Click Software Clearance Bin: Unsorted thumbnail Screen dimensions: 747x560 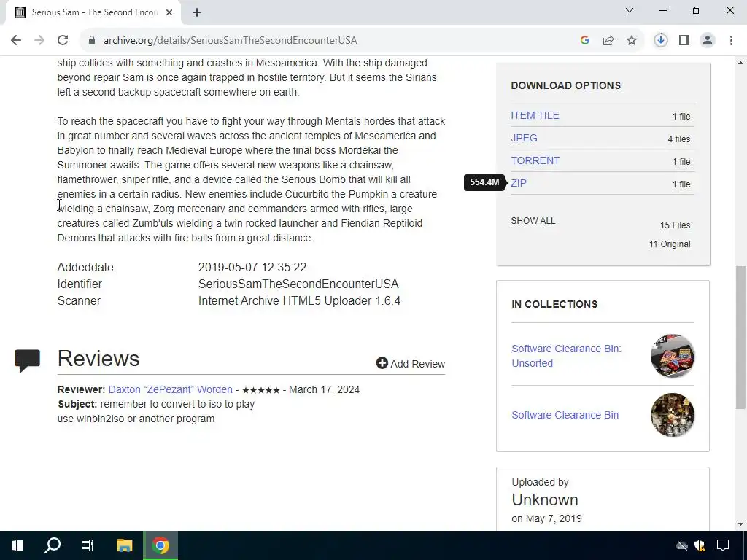coord(672,356)
